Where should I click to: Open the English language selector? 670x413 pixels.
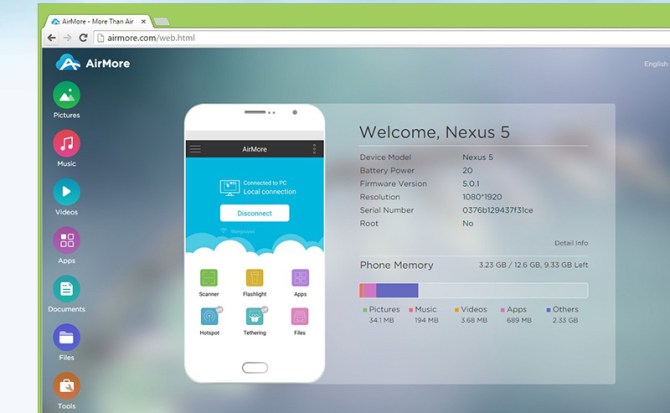click(x=656, y=64)
